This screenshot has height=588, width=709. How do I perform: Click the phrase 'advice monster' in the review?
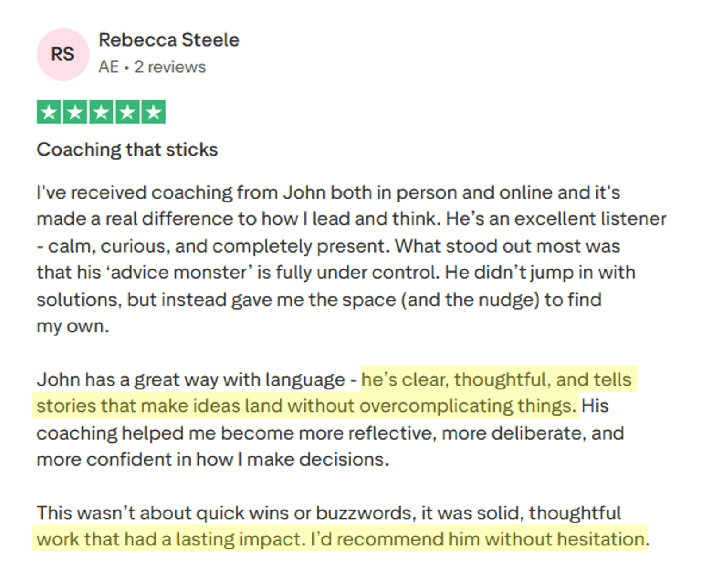[179, 273]
